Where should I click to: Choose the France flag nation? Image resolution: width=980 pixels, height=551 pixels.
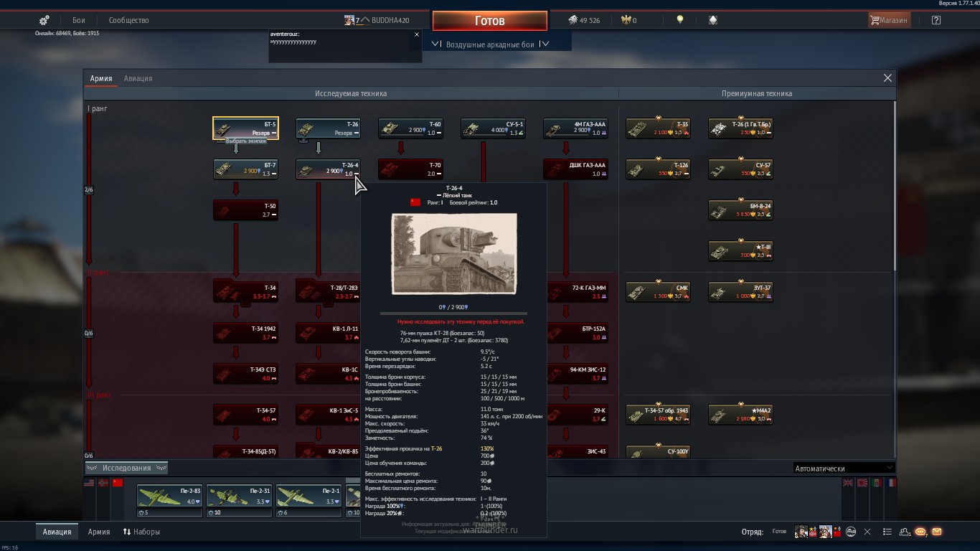point(891,483)
